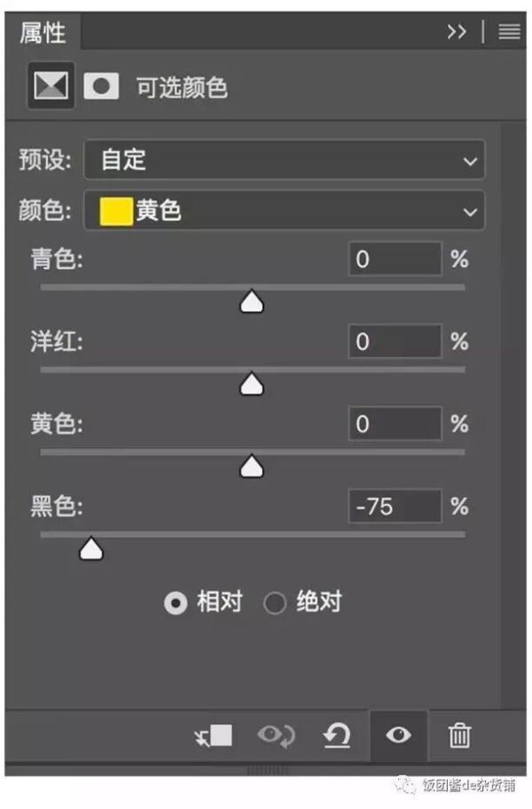Screen dimensions: 532x809
Task: Open the 预设 preset dropdown
Action: pos(284,160)
